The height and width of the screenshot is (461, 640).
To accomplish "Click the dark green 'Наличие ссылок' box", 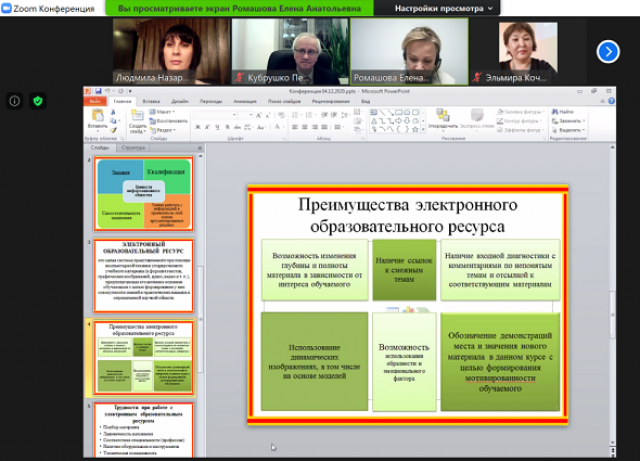I will (404, 269).
